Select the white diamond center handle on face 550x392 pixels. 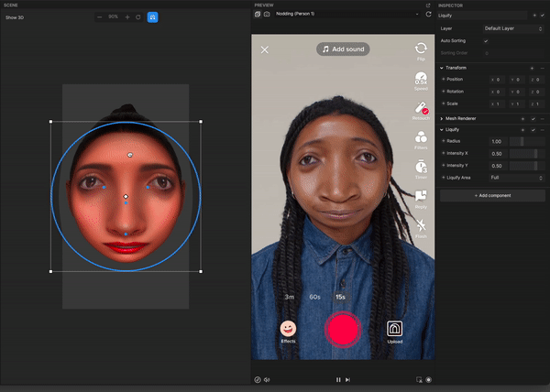pos(126,197)
